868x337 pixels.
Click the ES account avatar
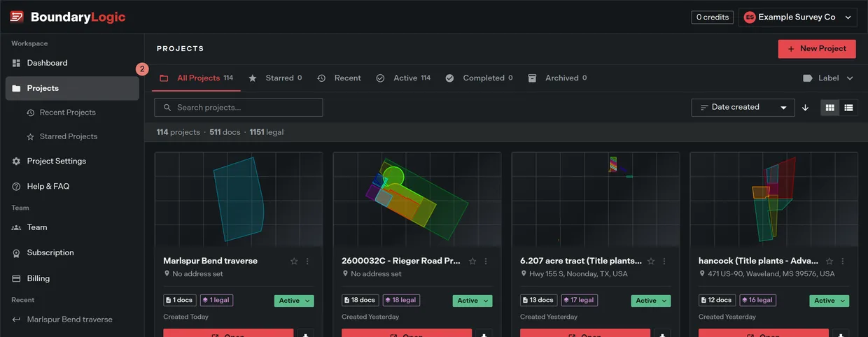click(750, 17)
